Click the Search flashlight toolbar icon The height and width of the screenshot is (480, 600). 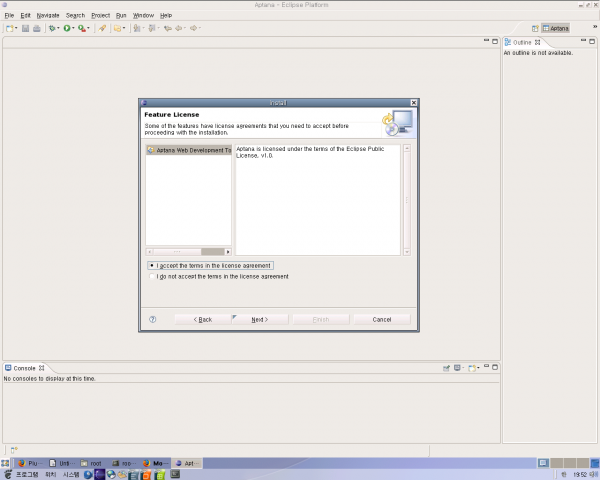(x=102, y=28)
